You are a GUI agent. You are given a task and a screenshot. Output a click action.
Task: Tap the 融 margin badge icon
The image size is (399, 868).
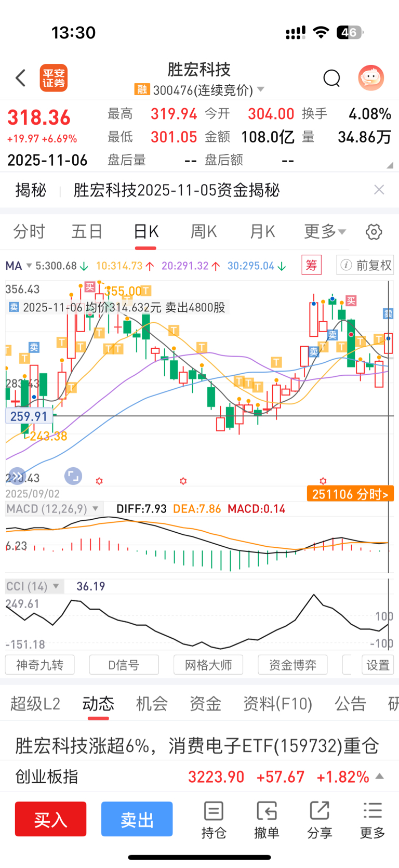point(141,89)
